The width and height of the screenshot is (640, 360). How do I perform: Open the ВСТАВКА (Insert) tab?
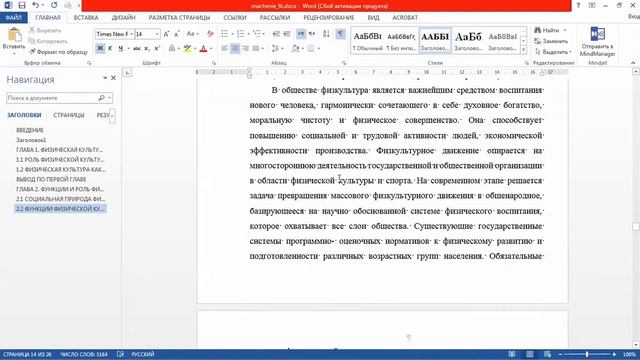click(x=86, y=18)
